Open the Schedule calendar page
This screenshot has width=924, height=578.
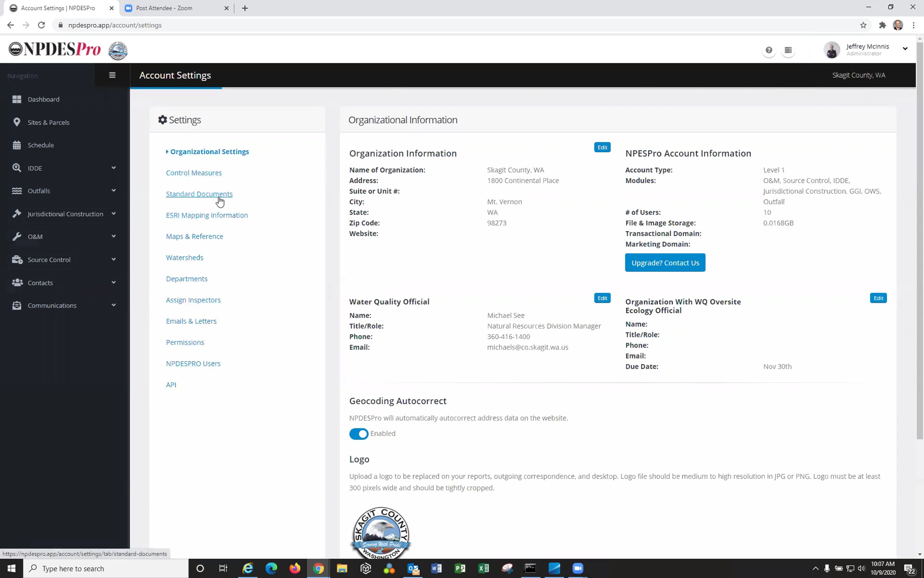pos(40,145)
